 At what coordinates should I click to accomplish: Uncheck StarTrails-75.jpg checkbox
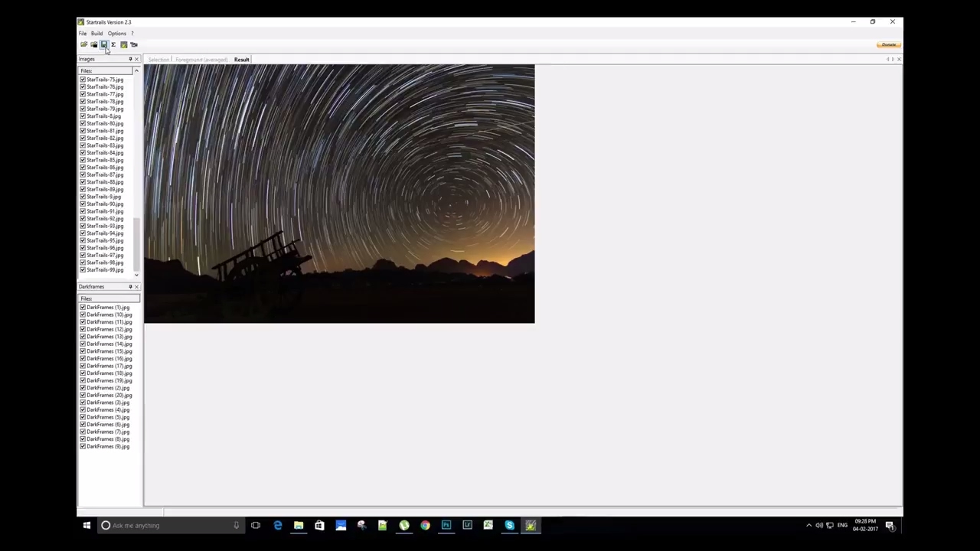(x=83, y=80)
